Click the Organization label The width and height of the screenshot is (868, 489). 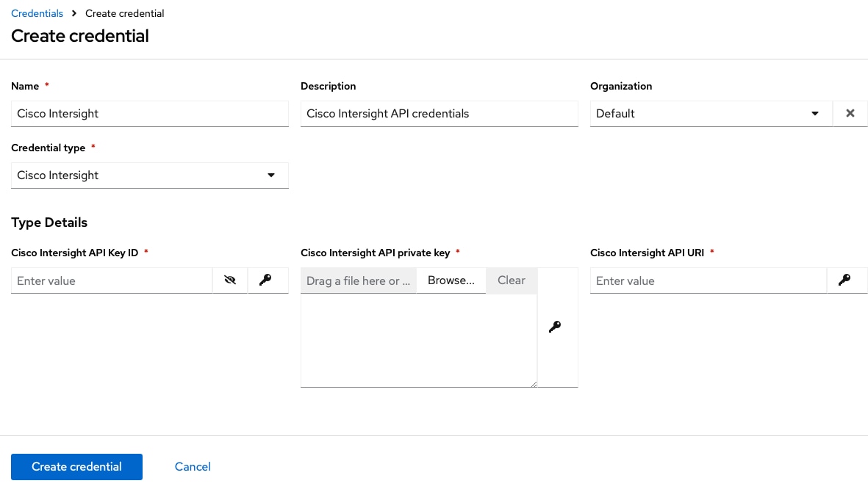pos(621,87)
